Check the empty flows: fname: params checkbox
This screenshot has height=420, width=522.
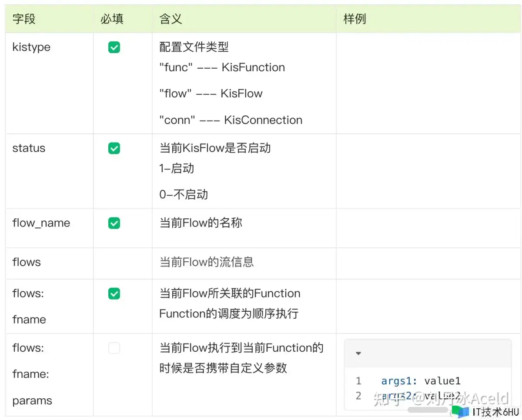click(x=114, y=348)
